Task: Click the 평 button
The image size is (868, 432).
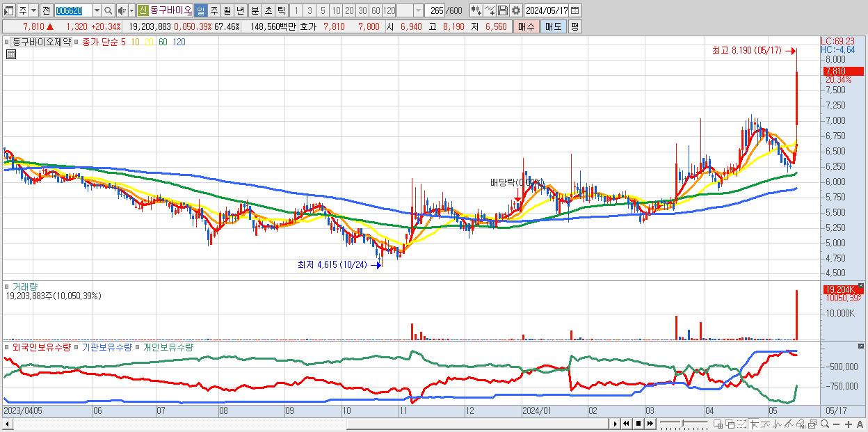Action: (574, 26)
